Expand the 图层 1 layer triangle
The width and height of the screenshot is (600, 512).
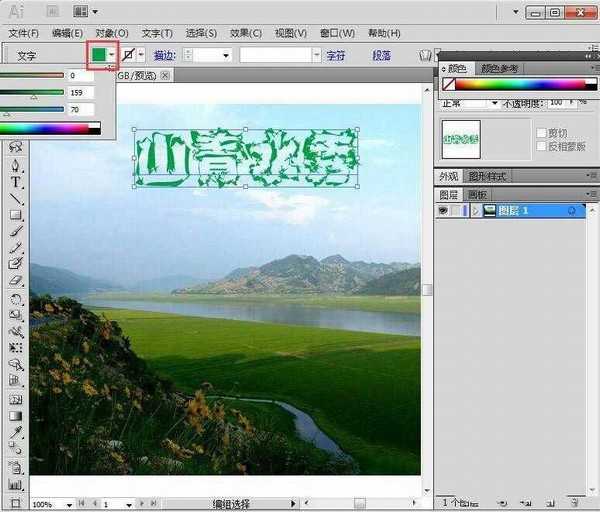click(x=476, y=211)
